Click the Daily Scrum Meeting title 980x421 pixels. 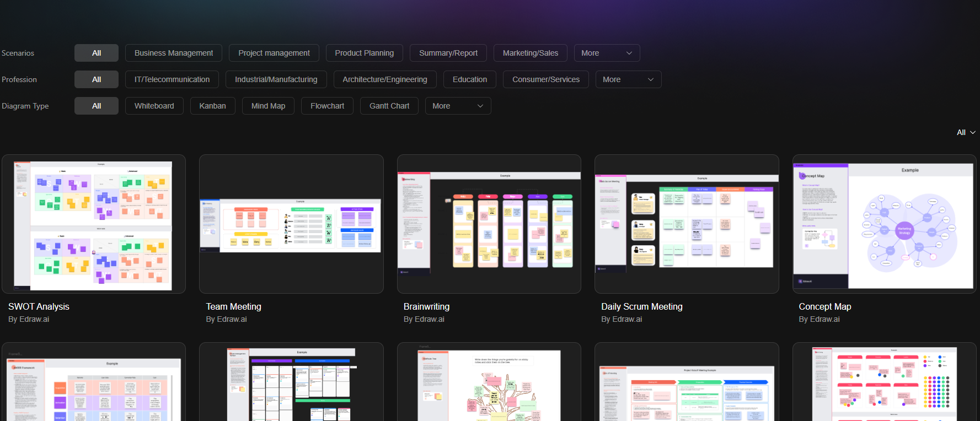[642, 306]
